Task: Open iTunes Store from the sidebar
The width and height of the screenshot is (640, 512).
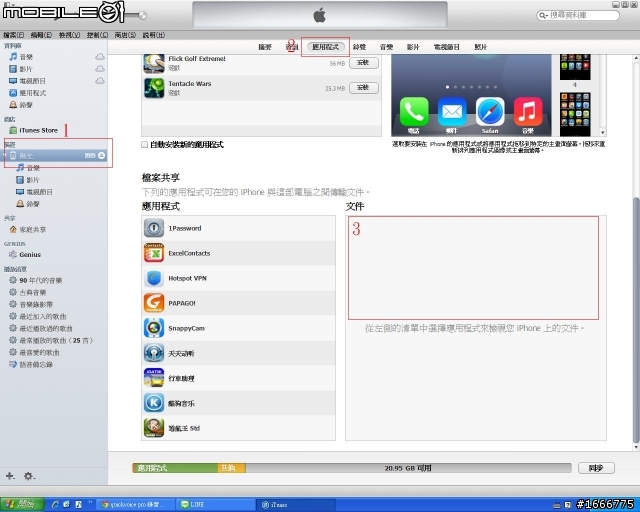Action: [38, 130]
